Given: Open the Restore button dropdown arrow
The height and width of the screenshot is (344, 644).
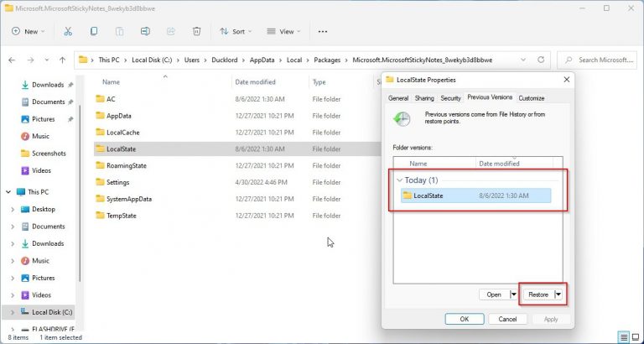Looking at the screenshot, I should (x=558, y=294).
